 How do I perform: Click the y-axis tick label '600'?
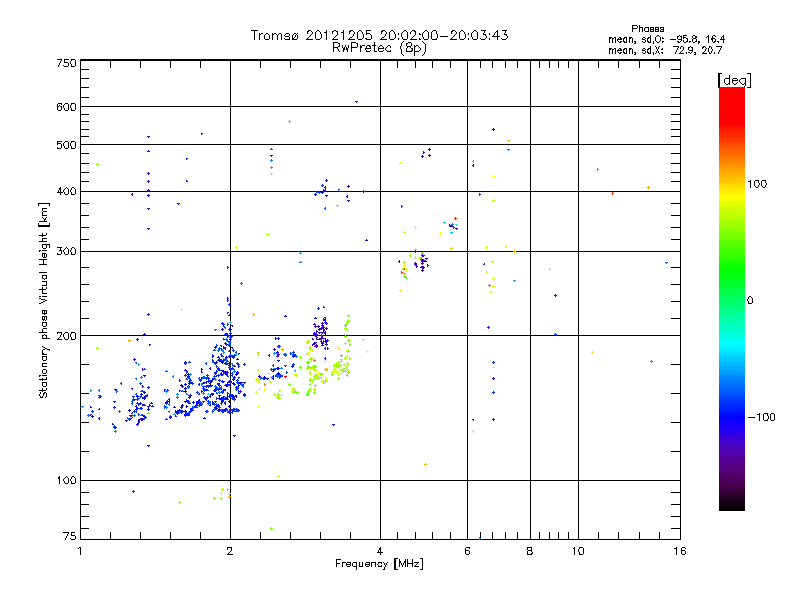coord(66,107)
